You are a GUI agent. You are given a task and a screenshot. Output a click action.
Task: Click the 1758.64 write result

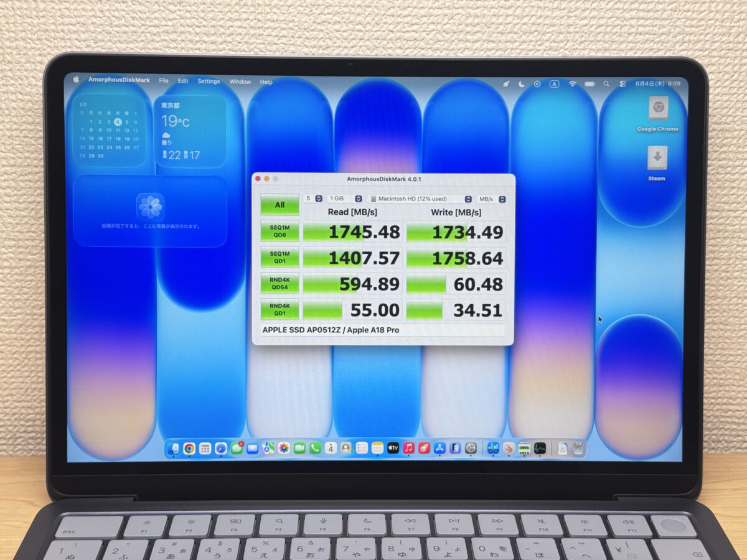click(456, 258)
